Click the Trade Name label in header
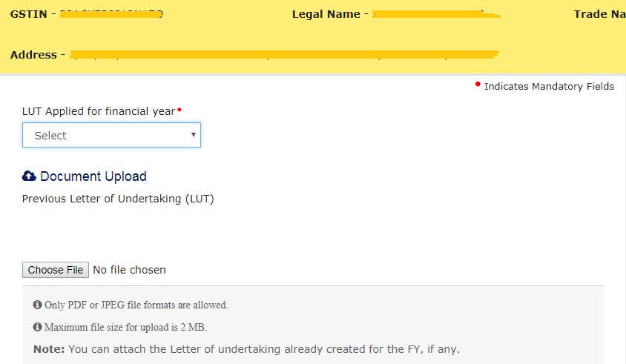The image size is (626, 364). [x=599, y=14]
